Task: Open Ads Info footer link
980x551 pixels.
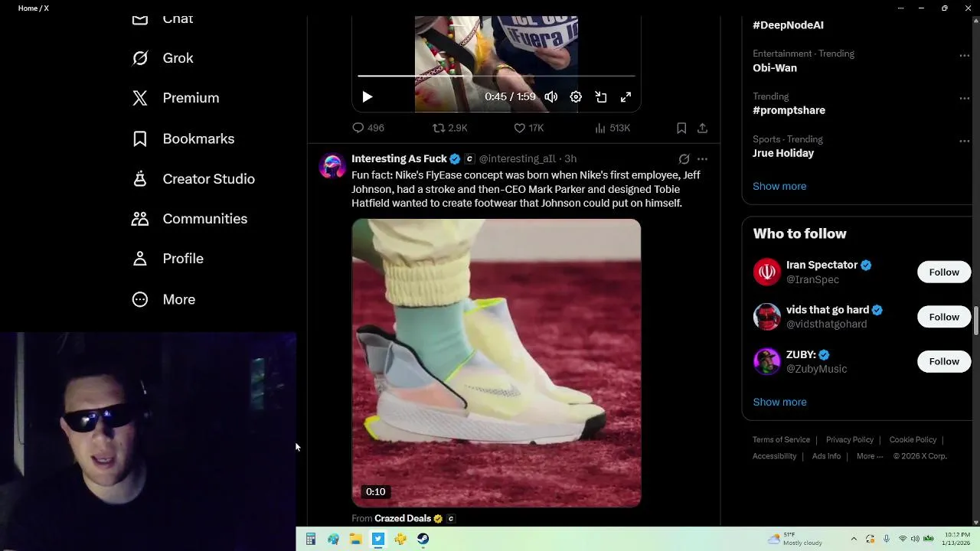Action: 826,456
